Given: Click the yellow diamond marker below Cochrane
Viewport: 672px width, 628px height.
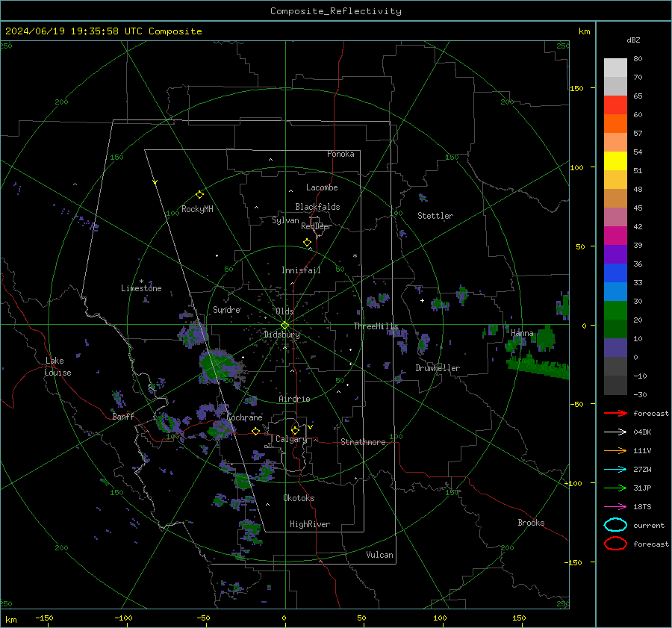Looking at the screenshot, I should click(x=255, y=432).
